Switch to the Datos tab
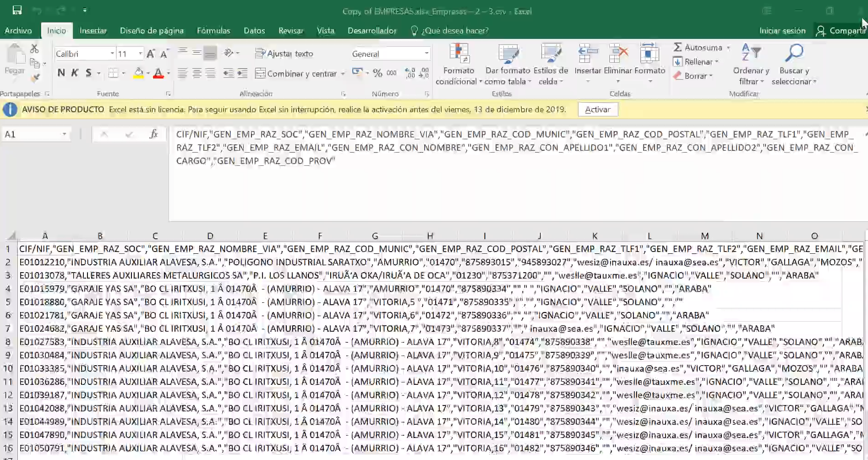868x460 pixels. 254,31
